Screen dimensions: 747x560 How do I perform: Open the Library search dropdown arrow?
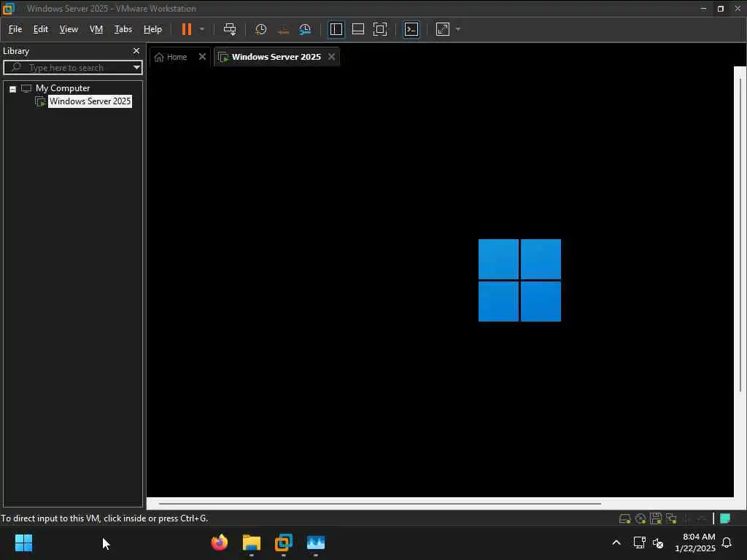(x=136, y=68)
